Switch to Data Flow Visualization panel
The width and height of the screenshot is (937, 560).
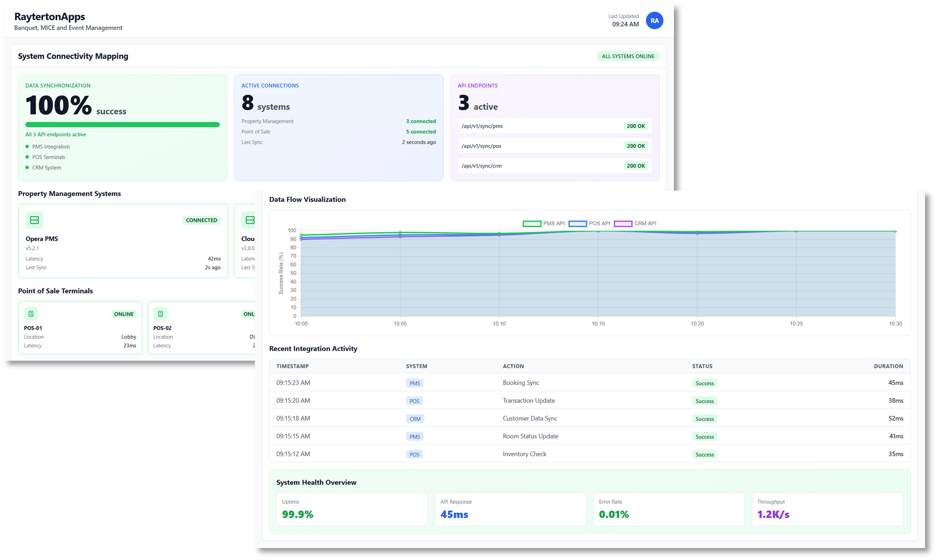coord(307,199)
